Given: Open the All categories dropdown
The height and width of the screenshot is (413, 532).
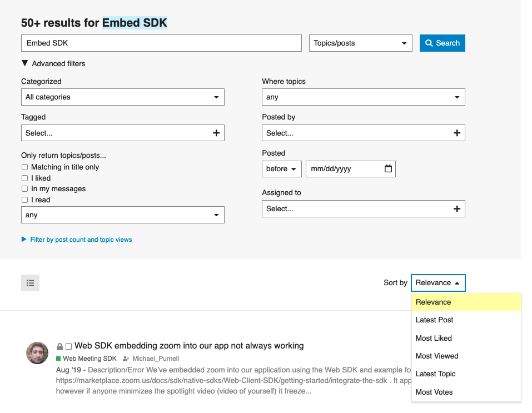Looking at the screenshot, I should 122,97.
